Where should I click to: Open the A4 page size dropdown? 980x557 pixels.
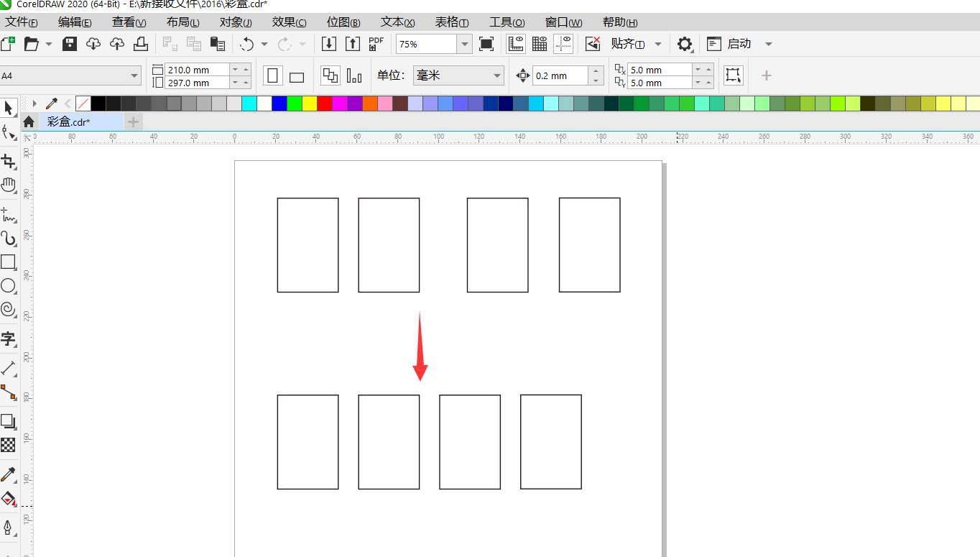click(134, 75)
